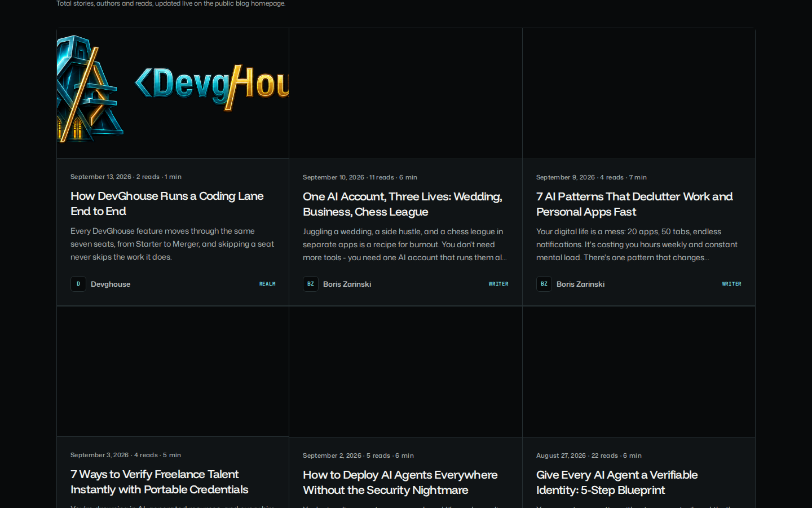This screenshot has width=812, height=508.
Task: Click the Devghouse 'D' avatar icon
Action: (78, 284)
